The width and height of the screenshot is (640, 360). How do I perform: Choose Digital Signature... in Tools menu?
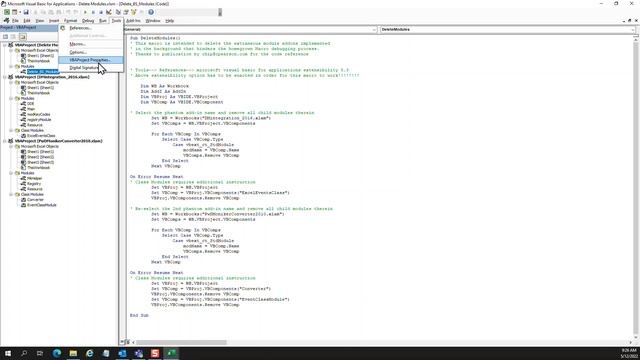point(90,68)
